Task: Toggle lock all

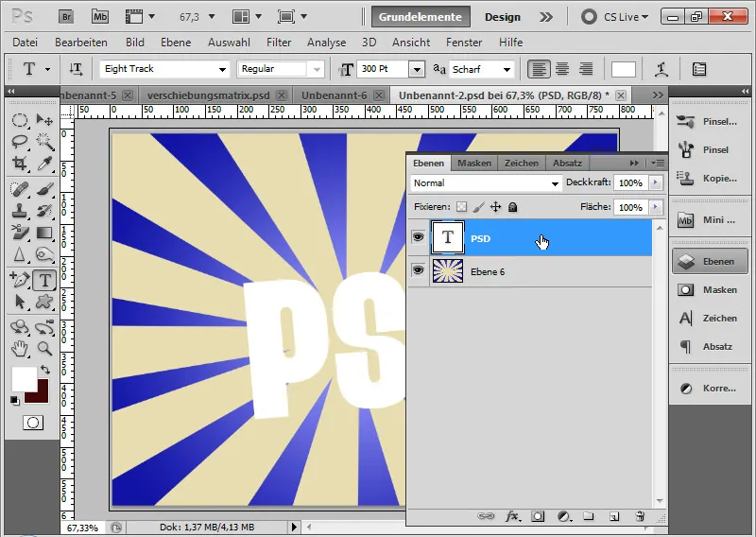Action: click(x=512, y=207)
